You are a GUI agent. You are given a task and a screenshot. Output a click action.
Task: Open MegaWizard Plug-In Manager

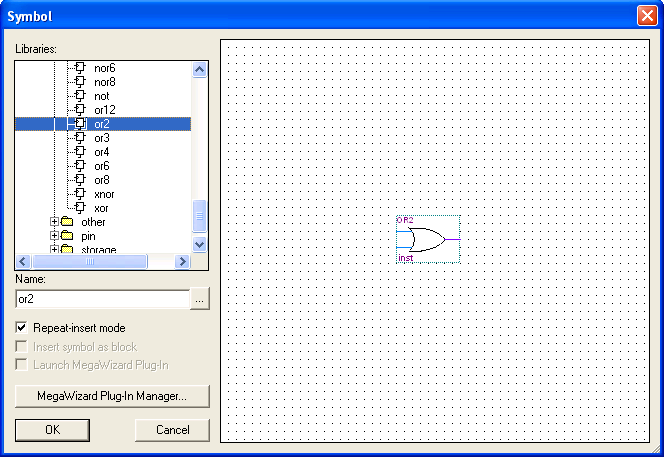point(112,396)
